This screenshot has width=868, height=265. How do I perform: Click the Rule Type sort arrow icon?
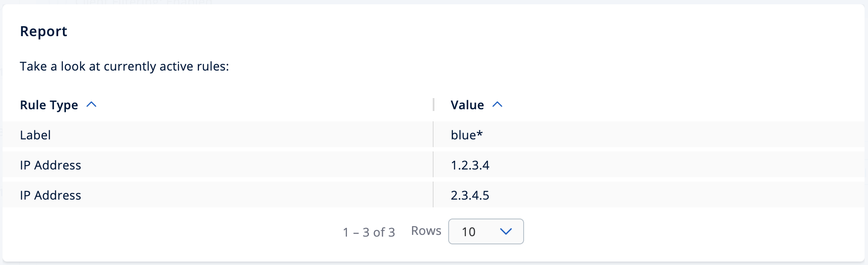[x=91, y=105]
